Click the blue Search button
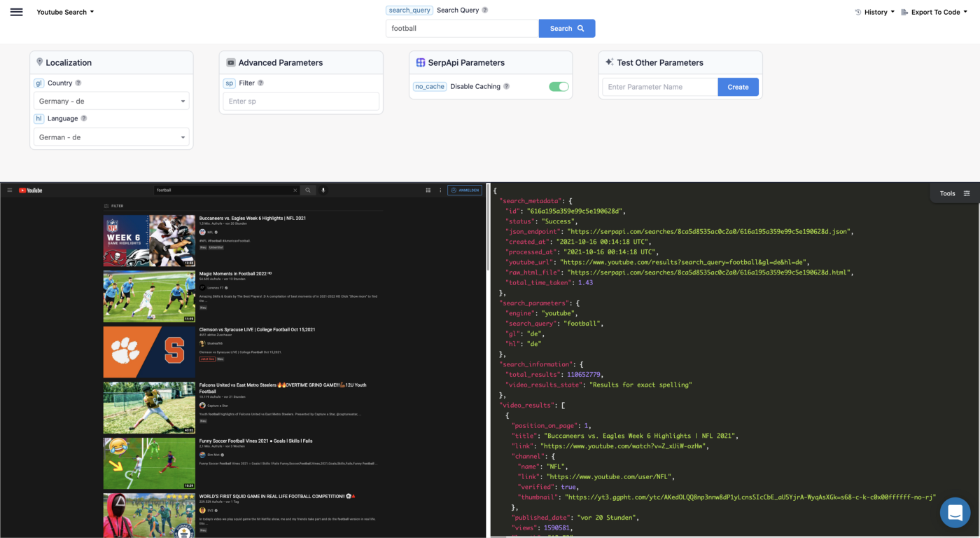The width and height of the screenshot is (980, 538). pos(567,28)
